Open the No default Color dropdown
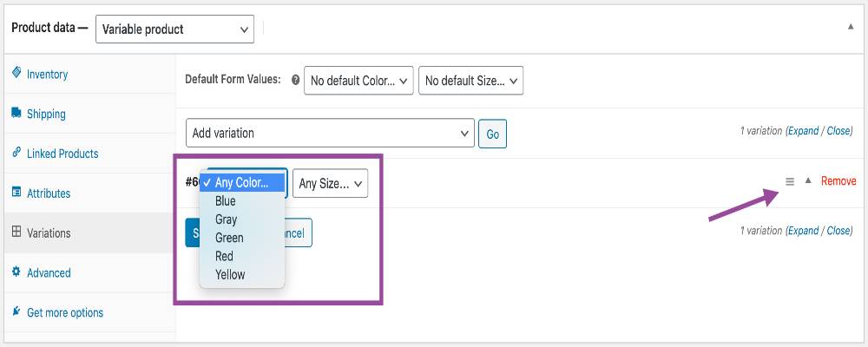868x347 pixels. click(358, 81)
